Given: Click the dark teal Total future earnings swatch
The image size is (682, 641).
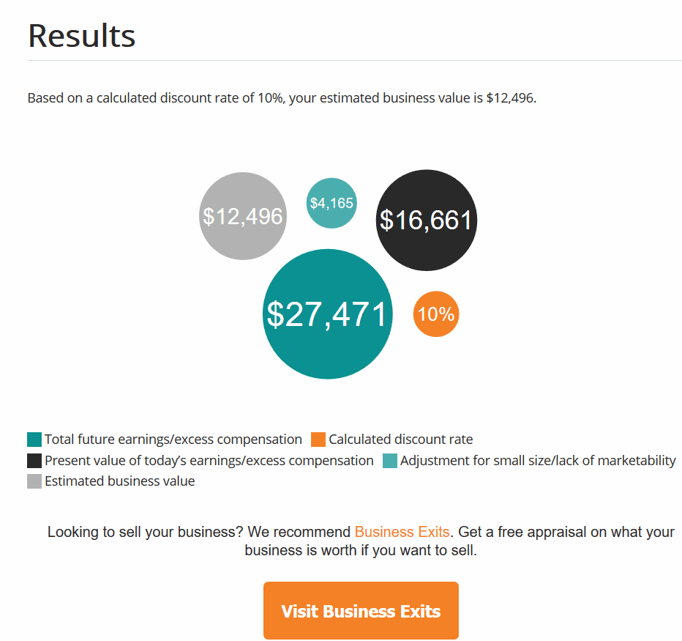Looking at the screenshot, I should pyautogui.click(x=35, y=439).
